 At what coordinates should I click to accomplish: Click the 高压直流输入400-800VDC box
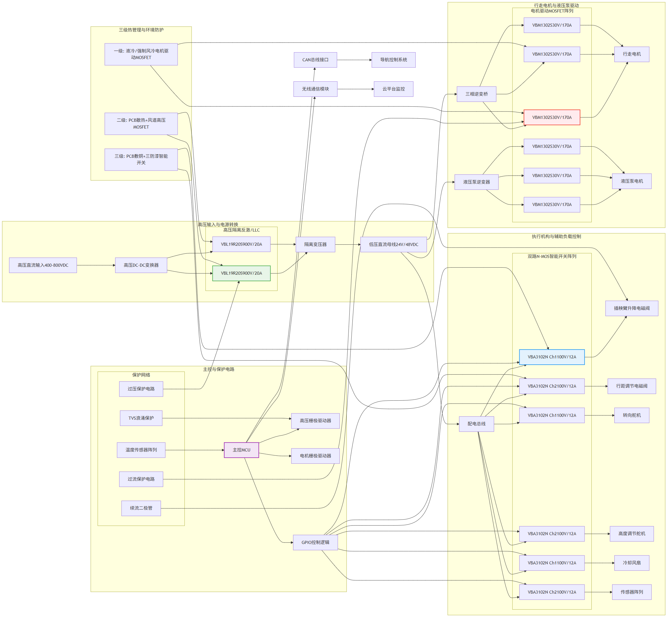tap(43, 265)
